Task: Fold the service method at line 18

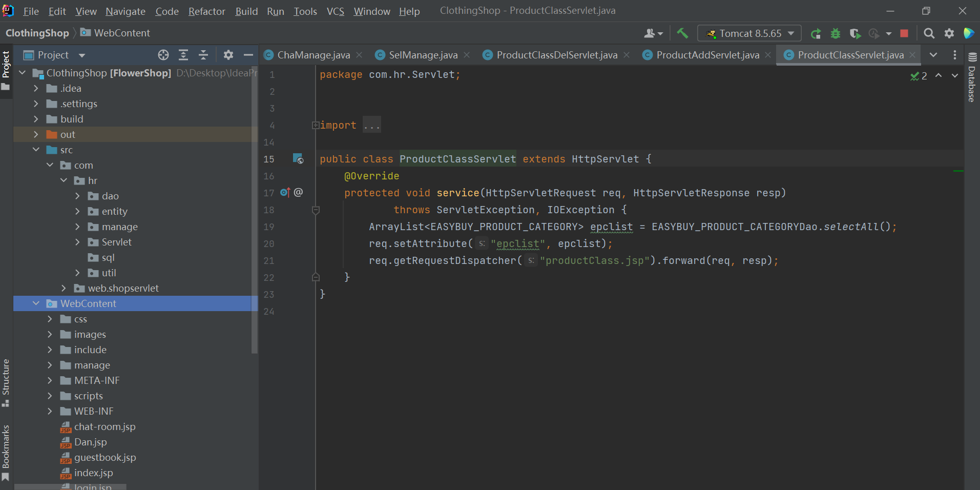Action: pos(316,210)
